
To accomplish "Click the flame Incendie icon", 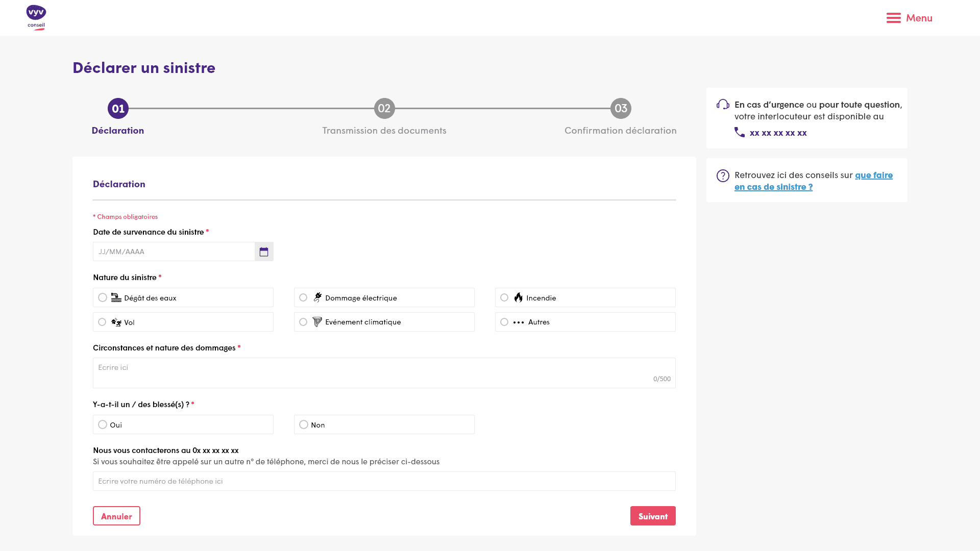I will click(519, 297).
